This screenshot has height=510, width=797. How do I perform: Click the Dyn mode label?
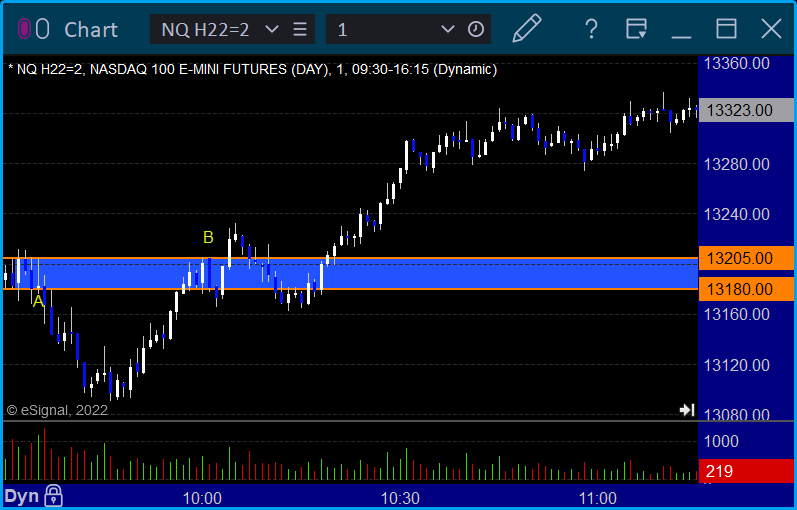(x=22, y=496)
